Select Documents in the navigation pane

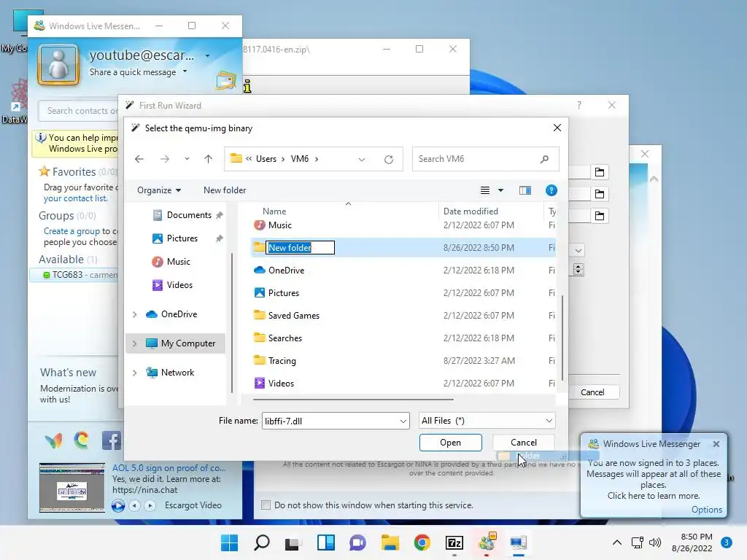pyautogui.click(x=189, y=215)
